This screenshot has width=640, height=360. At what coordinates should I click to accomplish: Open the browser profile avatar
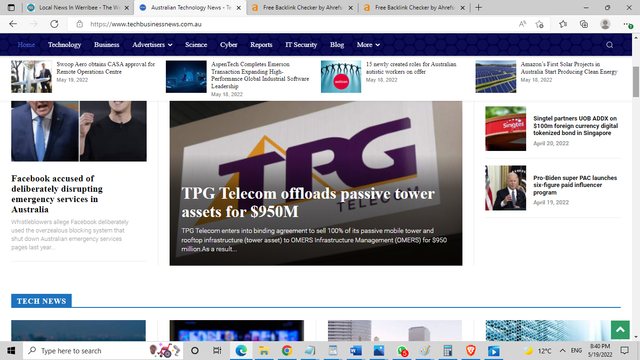(x=605, y=24)
